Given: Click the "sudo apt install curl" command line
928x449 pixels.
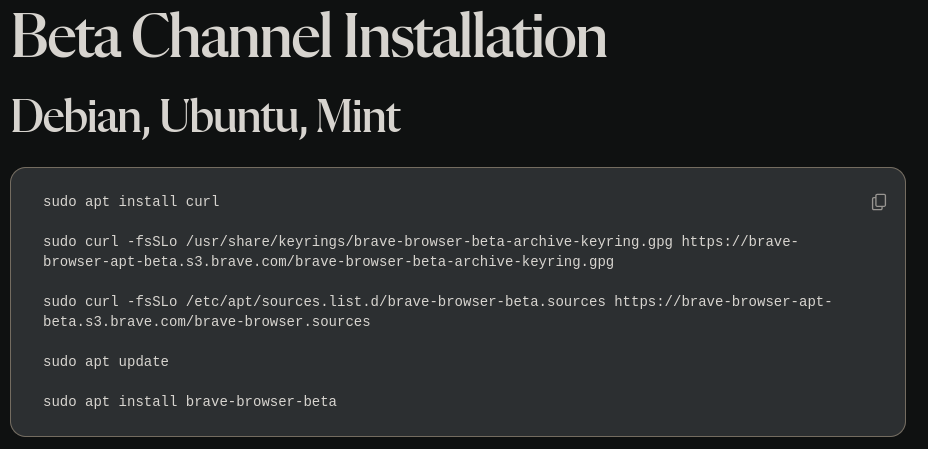Looking at the screenshot, I should coord(131,202).
